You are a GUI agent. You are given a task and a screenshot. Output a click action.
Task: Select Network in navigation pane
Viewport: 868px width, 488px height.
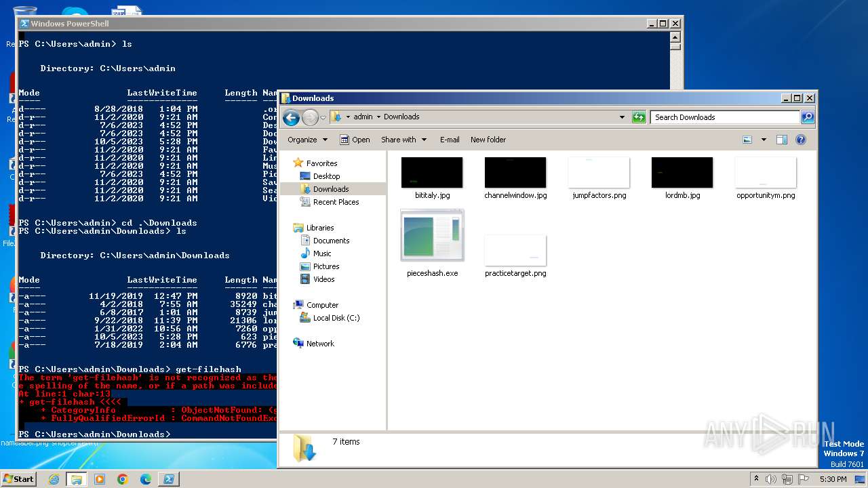coord(320,344)
